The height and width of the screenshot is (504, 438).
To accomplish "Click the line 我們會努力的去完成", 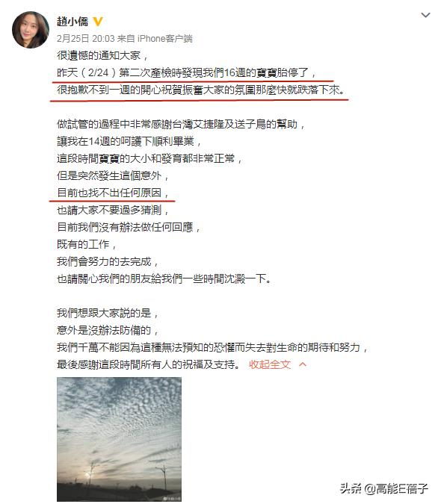I will [108, 261].
